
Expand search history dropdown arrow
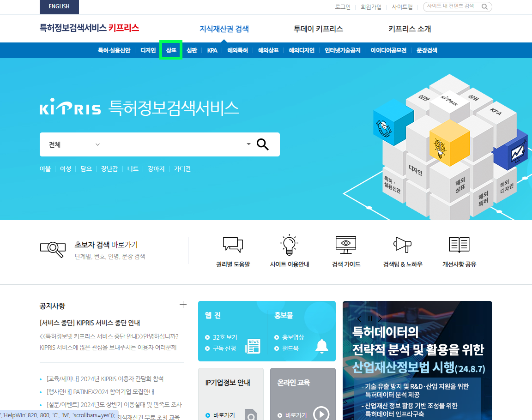(248, 144)
